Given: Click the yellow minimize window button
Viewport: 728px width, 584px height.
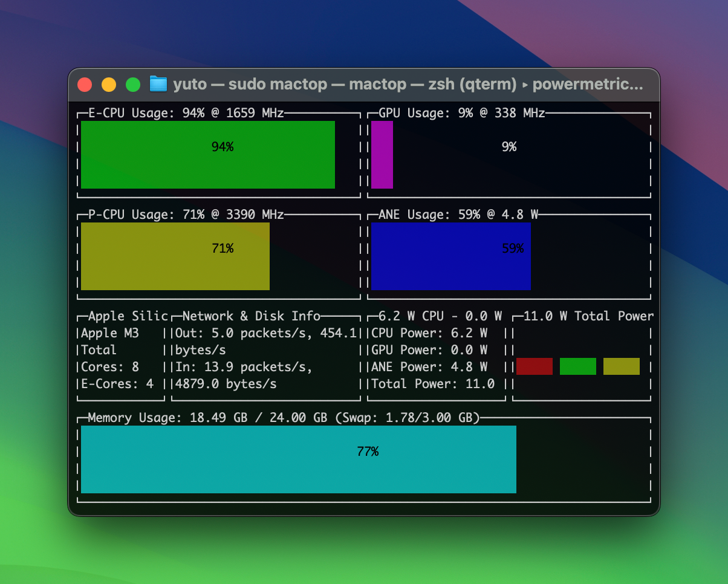Looking at the screenshot, I should (109, 85).
